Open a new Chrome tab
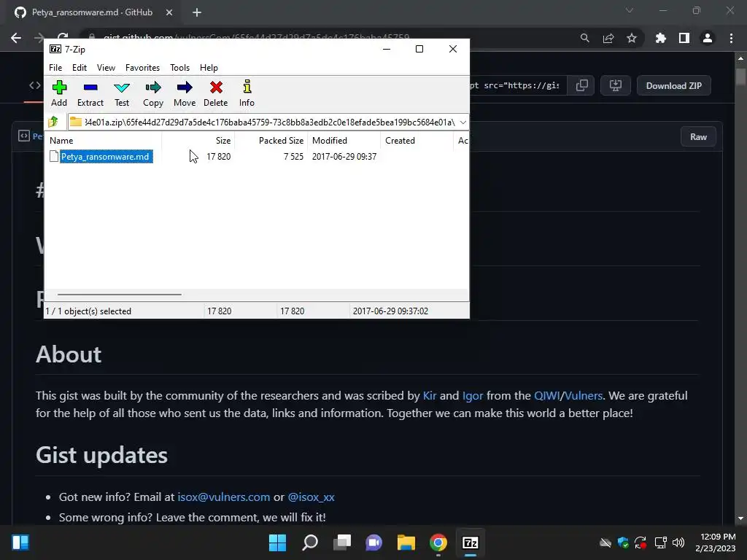 click(x=197, y=12)
